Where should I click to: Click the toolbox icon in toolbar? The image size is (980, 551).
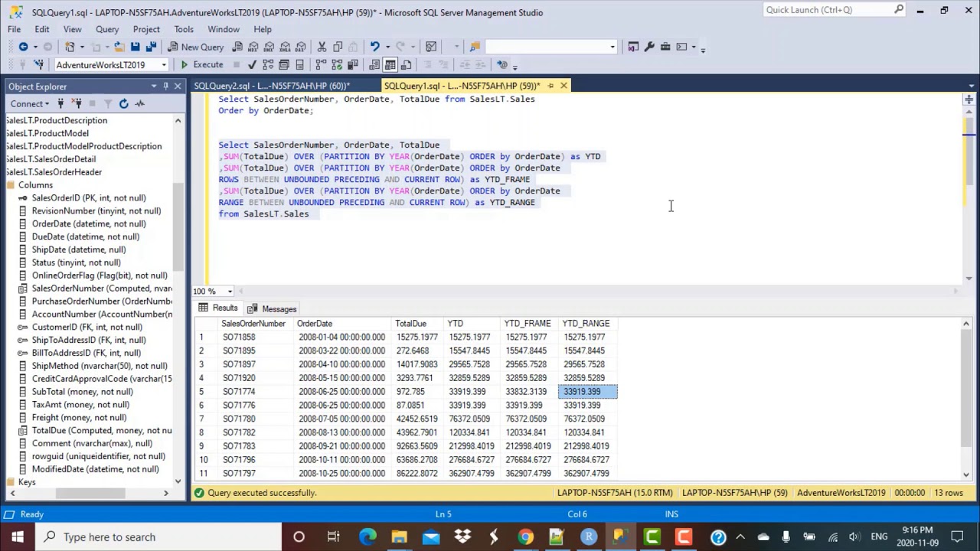click(x=665, y=47)
